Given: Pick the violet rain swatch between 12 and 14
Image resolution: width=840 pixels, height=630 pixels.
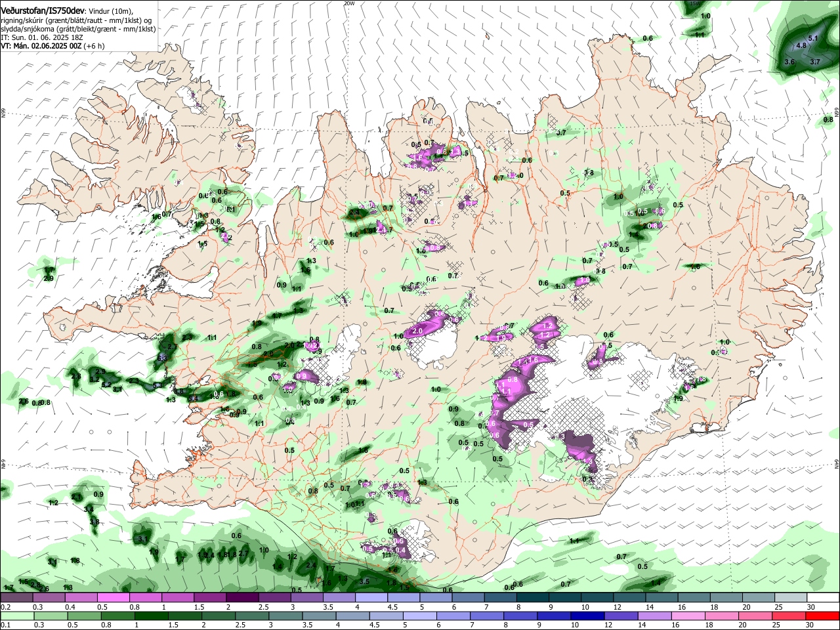Looking at the screenshot, I should [x=621, y=616].
